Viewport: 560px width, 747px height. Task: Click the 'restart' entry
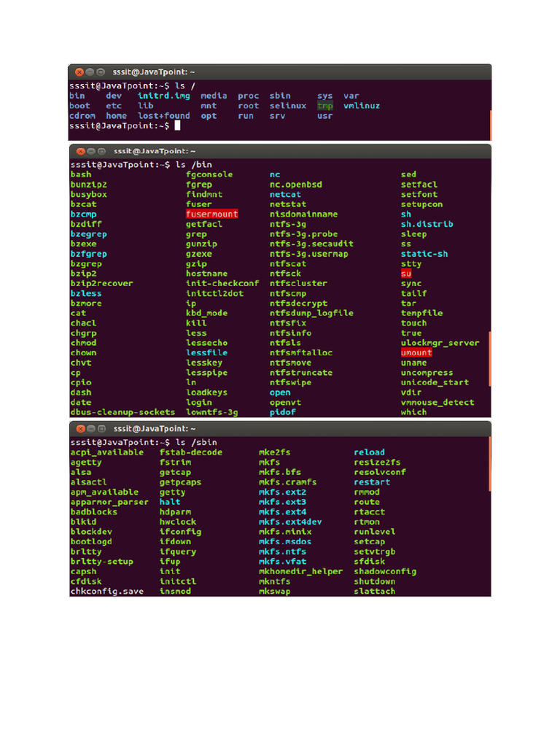point(372,482)
